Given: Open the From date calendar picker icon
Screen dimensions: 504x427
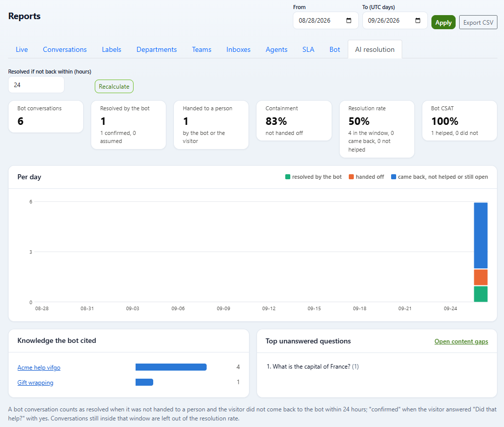Looking at the screenshot, I should click(349, 21).
